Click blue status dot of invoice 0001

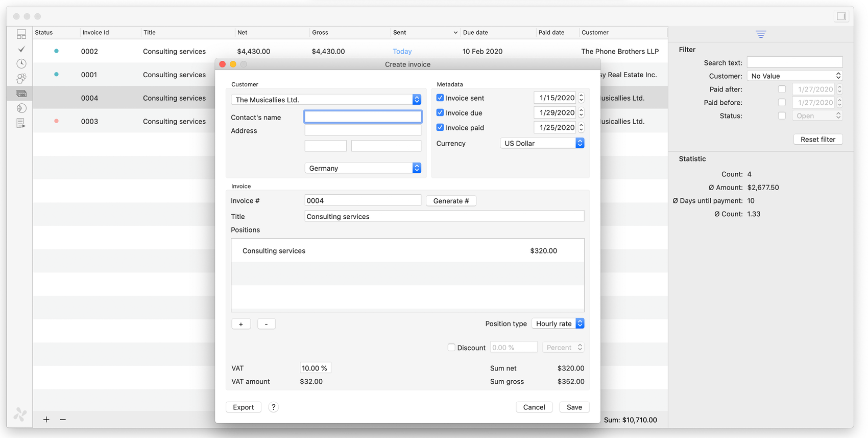56,75
